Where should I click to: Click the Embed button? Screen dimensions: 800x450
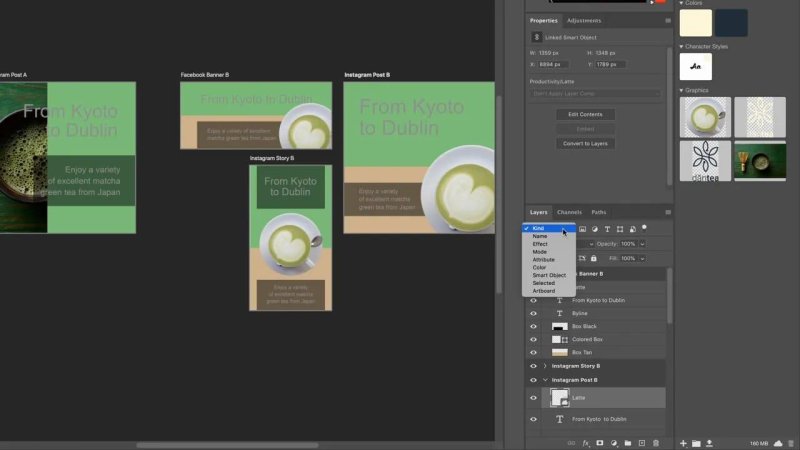[585, 129]
